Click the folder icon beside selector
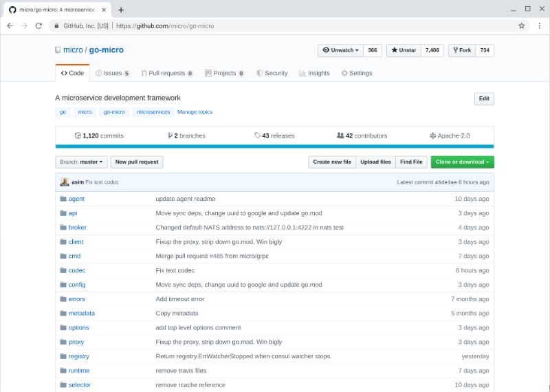The width and height of the screenshot is (550, 392). [63, 384]
